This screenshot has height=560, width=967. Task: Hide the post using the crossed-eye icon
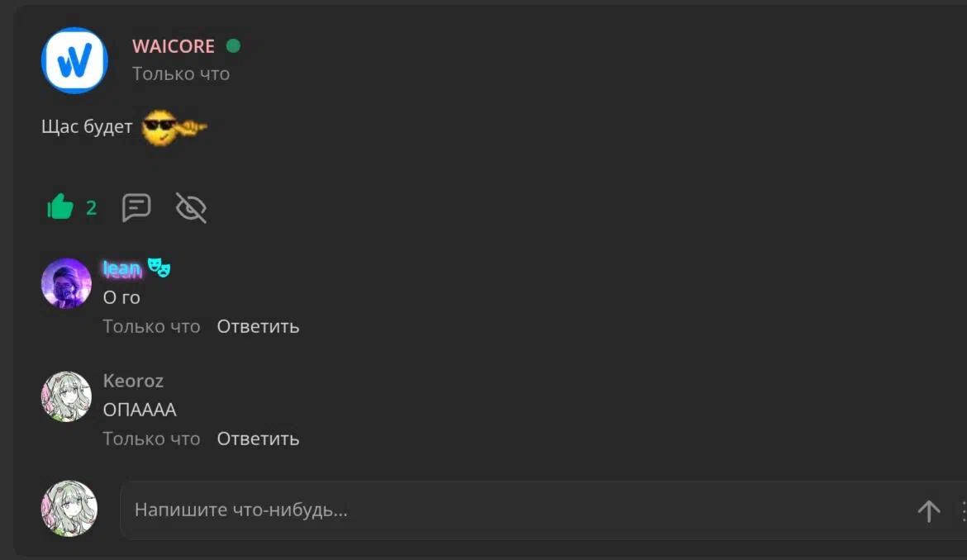pyautogui.click(x=191, y=207)
